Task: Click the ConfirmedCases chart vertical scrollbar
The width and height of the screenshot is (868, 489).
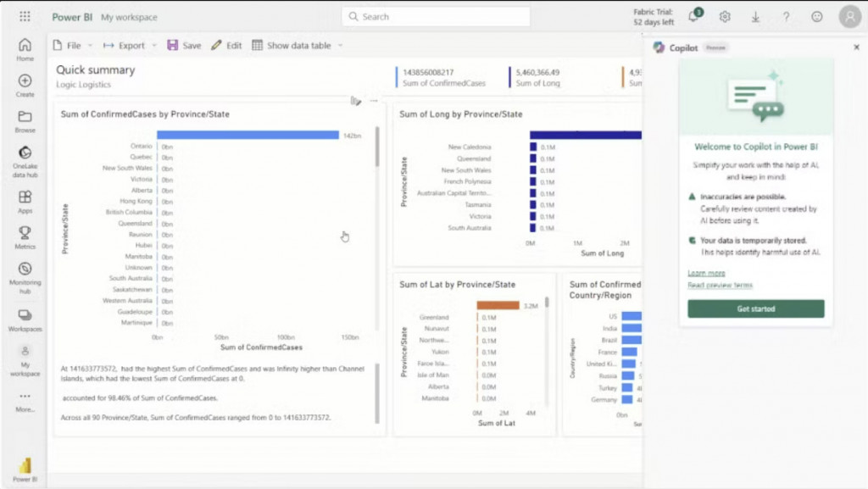Action: tap(377, 147)
